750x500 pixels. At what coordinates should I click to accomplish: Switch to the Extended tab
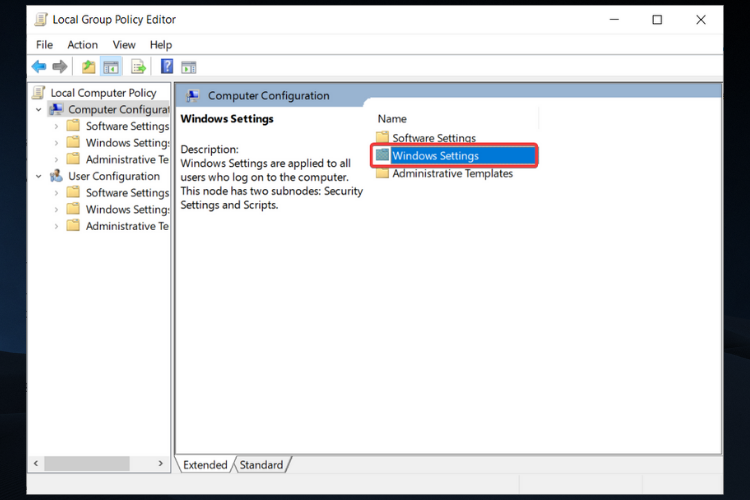[x=205, y=465]
